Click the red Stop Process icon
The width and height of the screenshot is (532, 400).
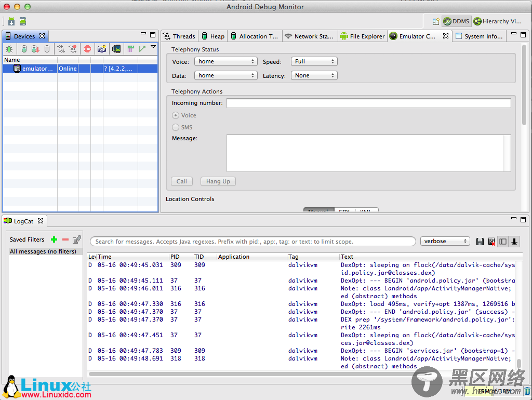[x=87, y=49]
